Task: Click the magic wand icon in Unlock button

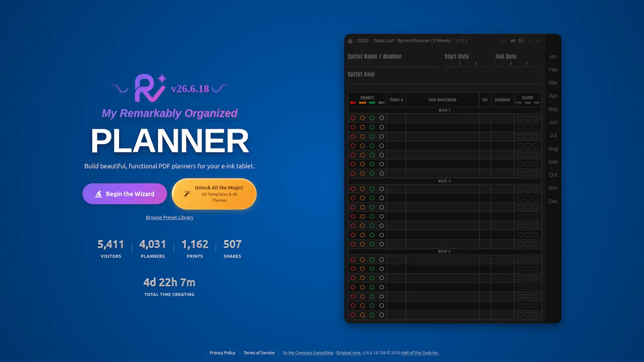Action: click(187, 194)
